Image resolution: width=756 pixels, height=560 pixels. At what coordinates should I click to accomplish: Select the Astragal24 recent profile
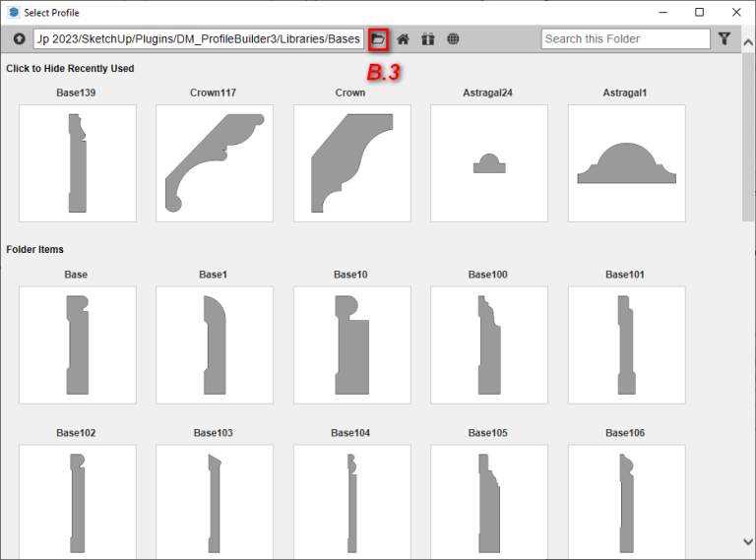point(489,163)
